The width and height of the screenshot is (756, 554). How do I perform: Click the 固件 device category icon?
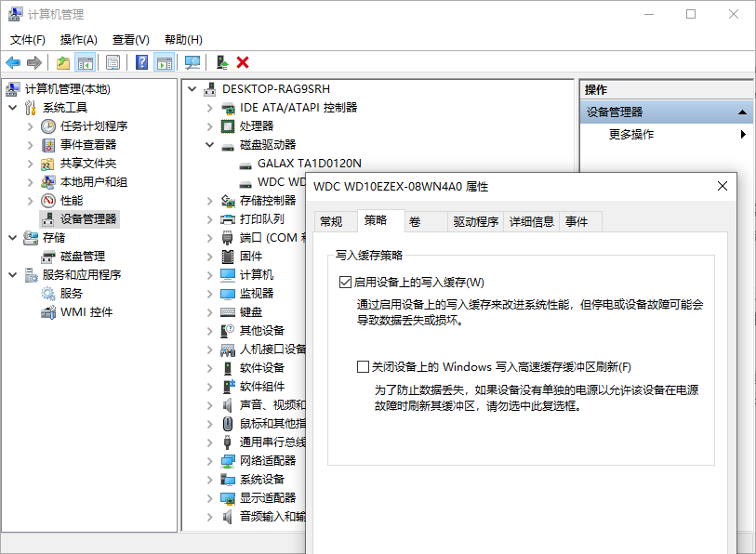pyautogui.click(x=228, y=256)
